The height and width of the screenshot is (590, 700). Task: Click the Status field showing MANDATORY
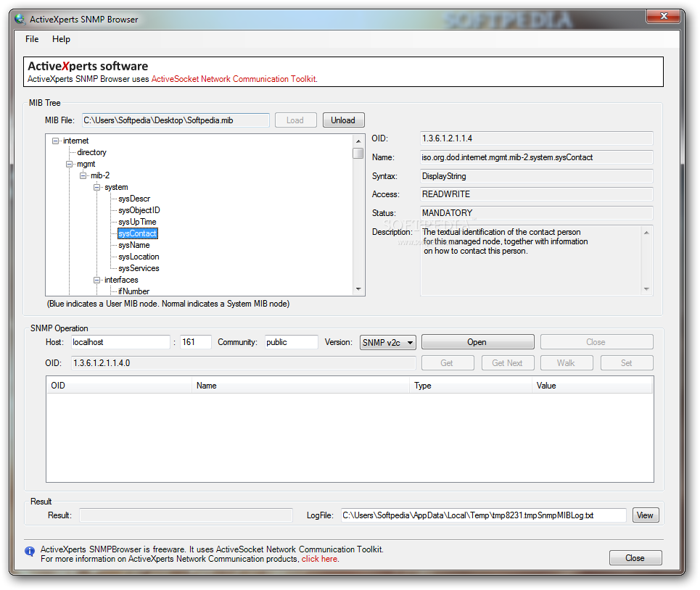(x=536, y=213)
